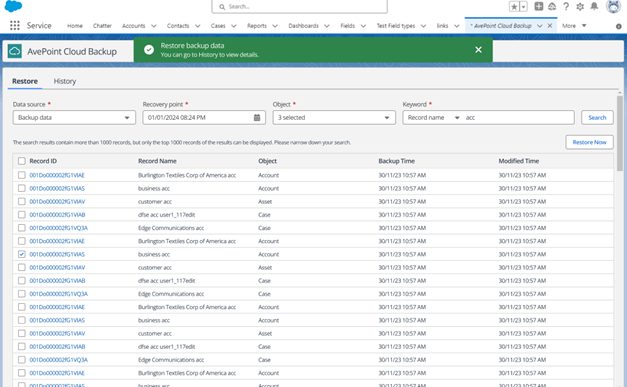Image resolution: width=627 pixels, height=387 pixels.
Task: Open the Record ID link in first row
Action: pyautogui.click(x=57, y=175)
